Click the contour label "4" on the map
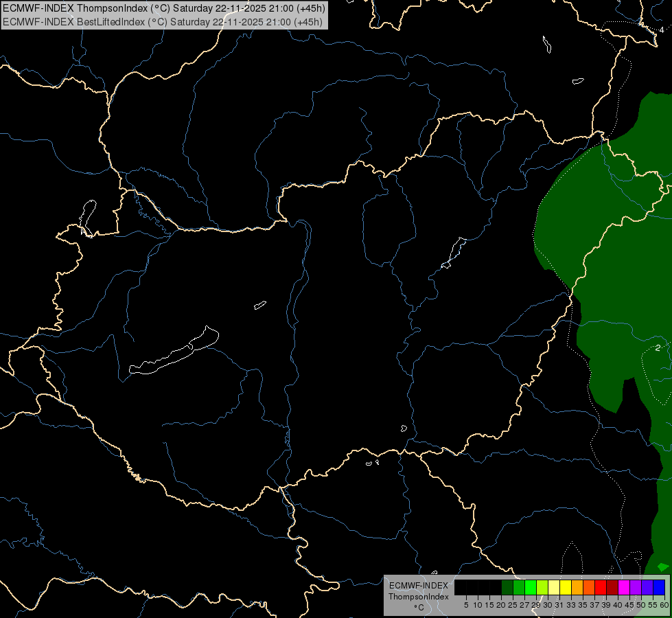This screenshot has width=672, height=618. point(662,30)
